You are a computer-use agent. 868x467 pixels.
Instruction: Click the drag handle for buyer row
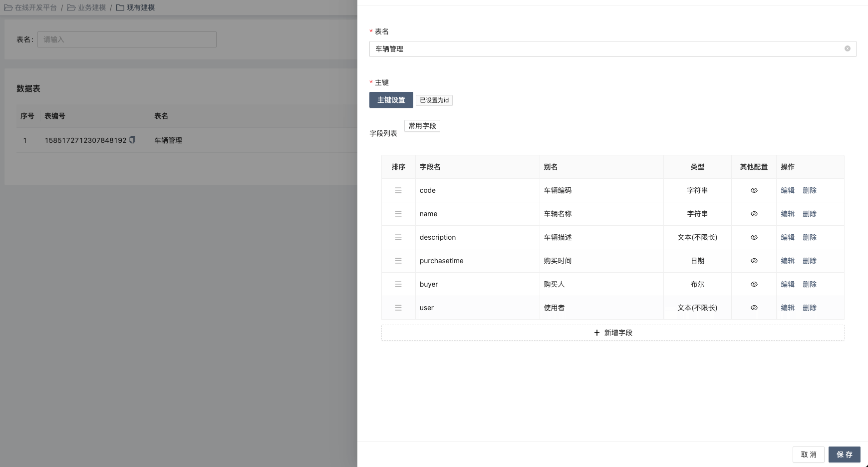click(x=398, y=284)
